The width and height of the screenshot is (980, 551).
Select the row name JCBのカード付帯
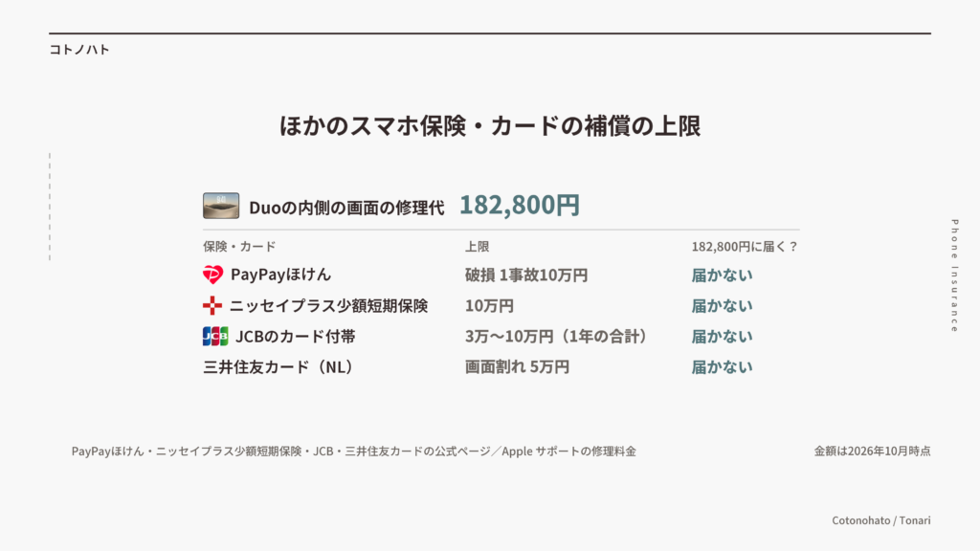(x=296, y=336)
